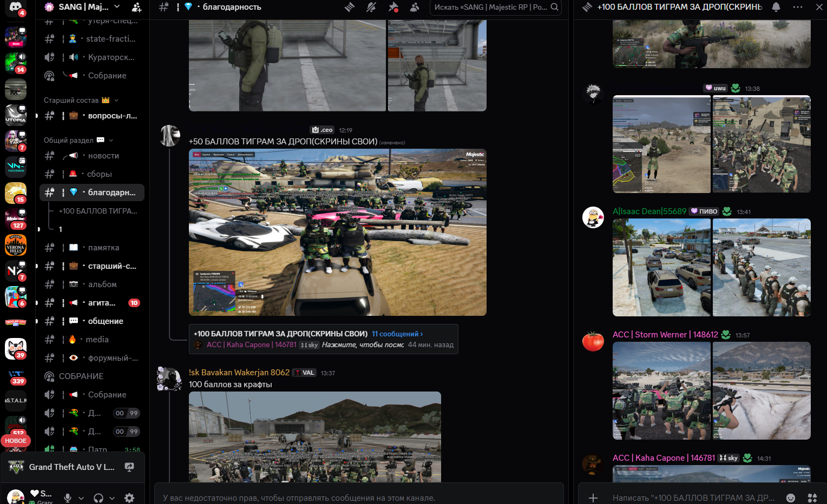Select the 'благодарн...' channel

tap(92, 193)
